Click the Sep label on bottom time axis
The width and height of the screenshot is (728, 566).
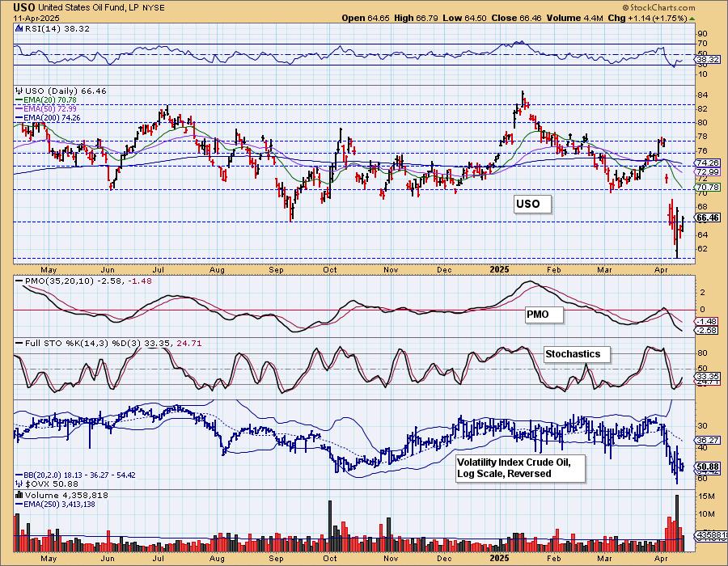277,558
